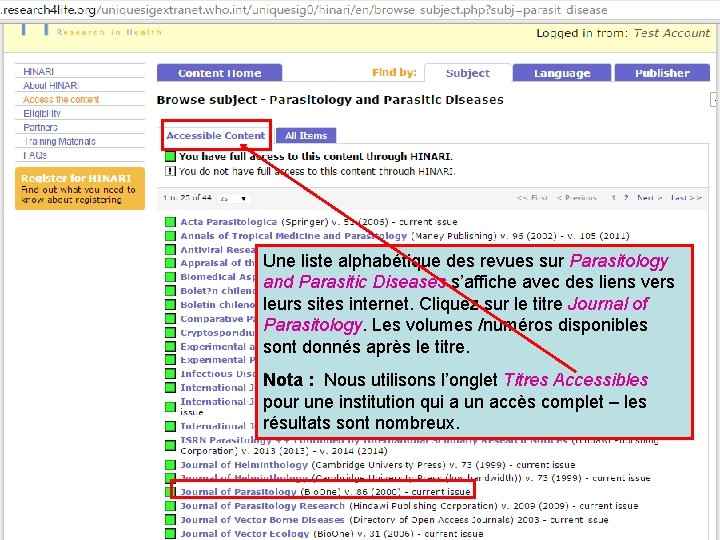Go to the Next results page
The height and width of the screenshot is (540, 720).
coord(649,197)
